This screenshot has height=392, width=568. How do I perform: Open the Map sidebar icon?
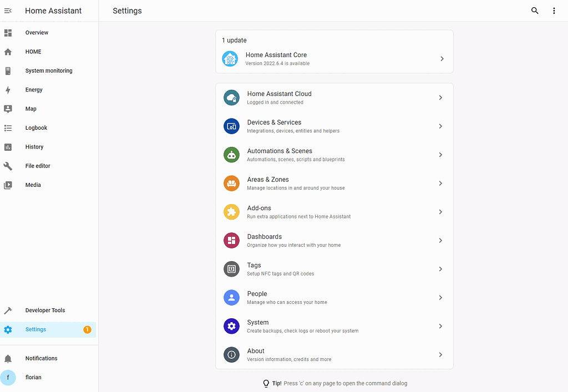[x=8, y=109]
